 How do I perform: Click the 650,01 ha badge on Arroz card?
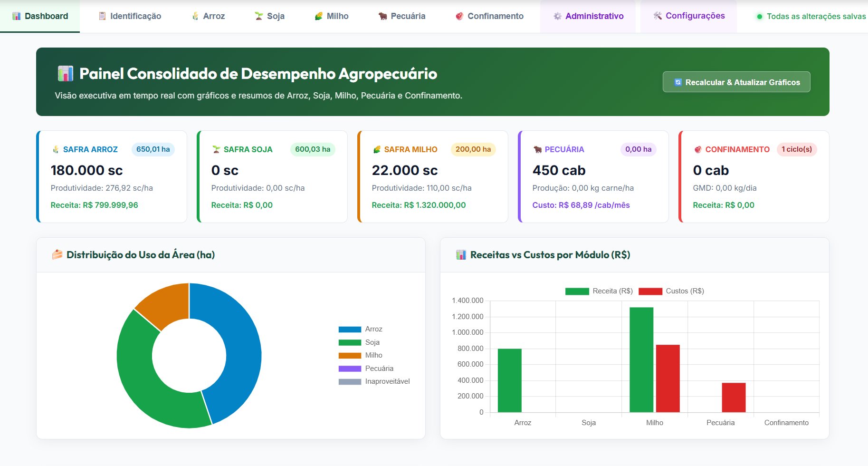point(153,149)
